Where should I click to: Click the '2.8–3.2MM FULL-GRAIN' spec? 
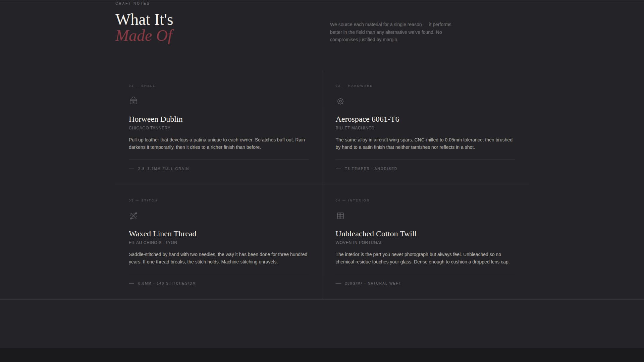[x=163, y=169]
